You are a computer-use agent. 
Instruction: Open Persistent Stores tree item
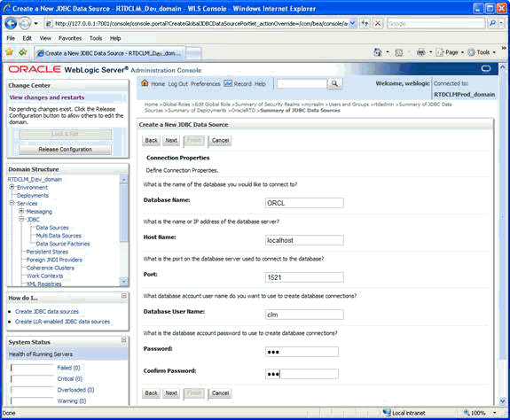47,252
